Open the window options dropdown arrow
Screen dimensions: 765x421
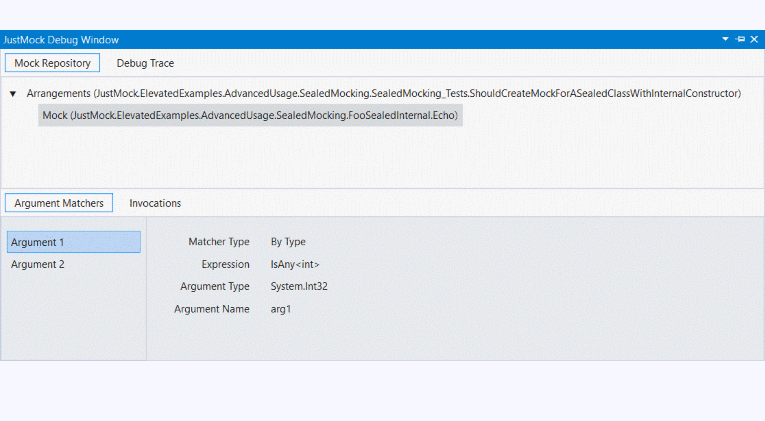click(725, 39)
